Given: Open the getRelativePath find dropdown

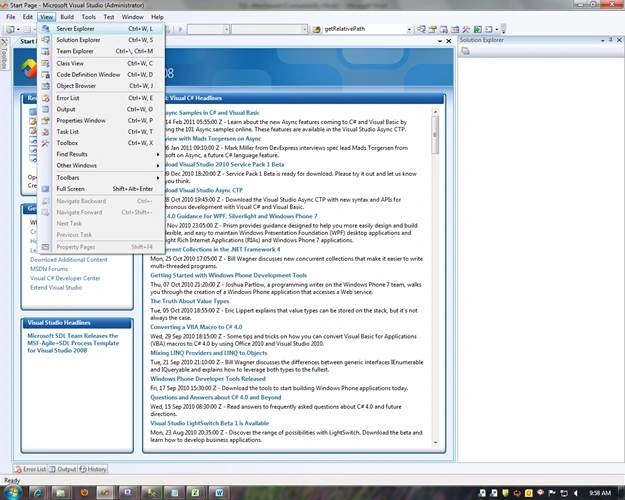Looking at the screenshot, I should 409,29.
